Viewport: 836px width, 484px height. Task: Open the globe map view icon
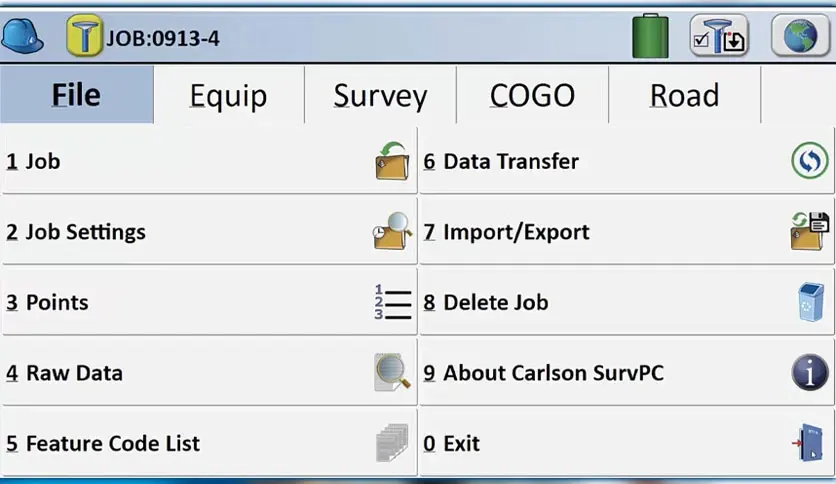pyautogui.click(x=800, y=36)
